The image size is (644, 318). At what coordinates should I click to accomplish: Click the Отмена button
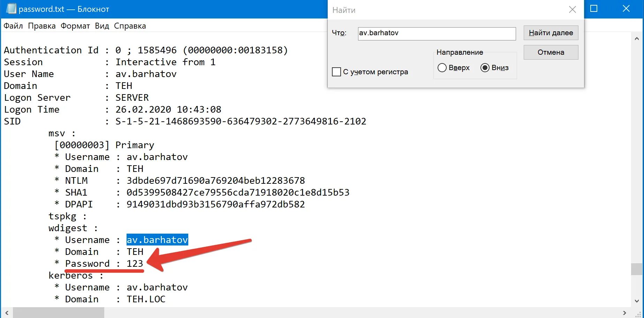[551, 52]
